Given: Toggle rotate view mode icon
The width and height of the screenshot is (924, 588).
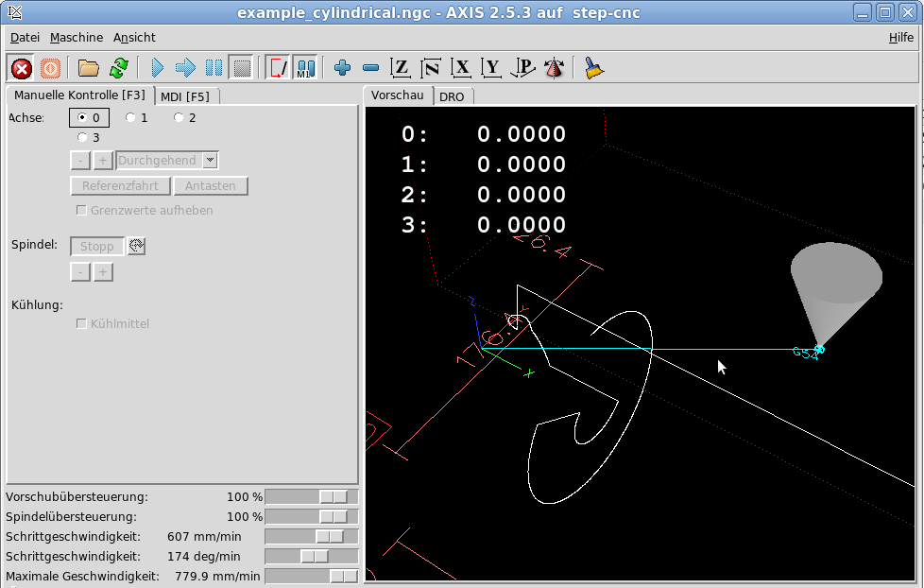Looking at the screenshot, I should click(554, 68).
